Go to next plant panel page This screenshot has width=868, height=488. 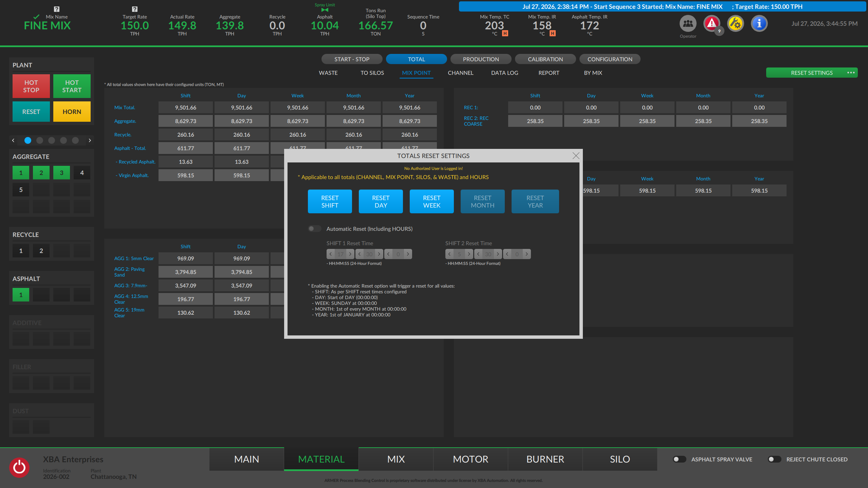[90, 140]
